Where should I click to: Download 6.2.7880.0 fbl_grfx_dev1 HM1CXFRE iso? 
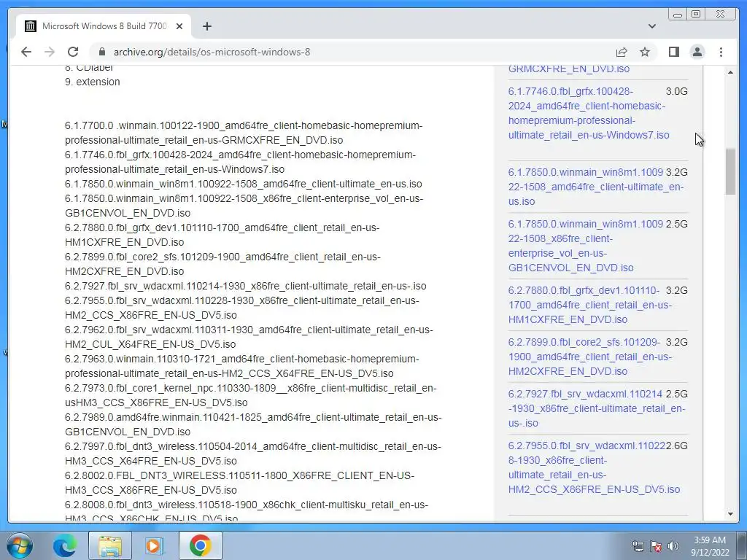589,305
